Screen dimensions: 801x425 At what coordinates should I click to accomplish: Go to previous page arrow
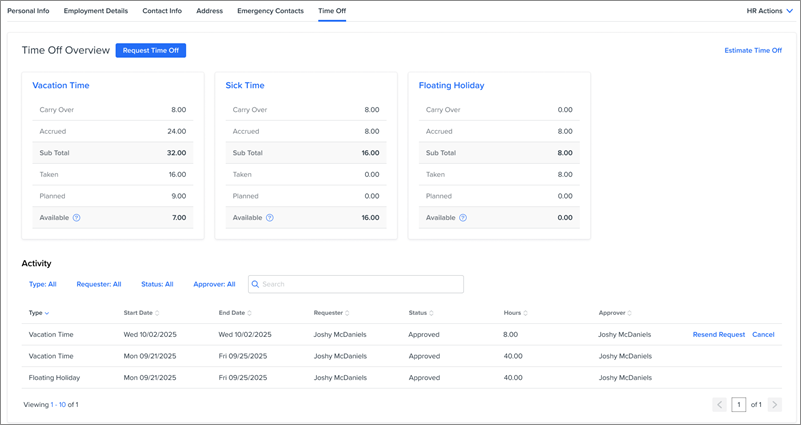point(719,405)
